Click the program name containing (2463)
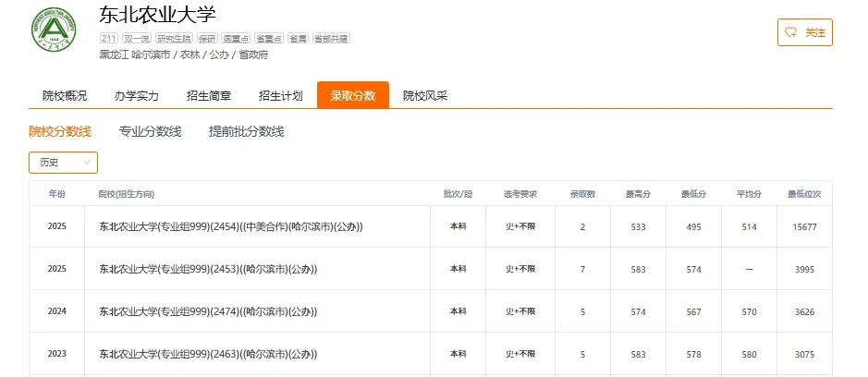The height and width of the screenshot is (377, 868). coord(208,354)
